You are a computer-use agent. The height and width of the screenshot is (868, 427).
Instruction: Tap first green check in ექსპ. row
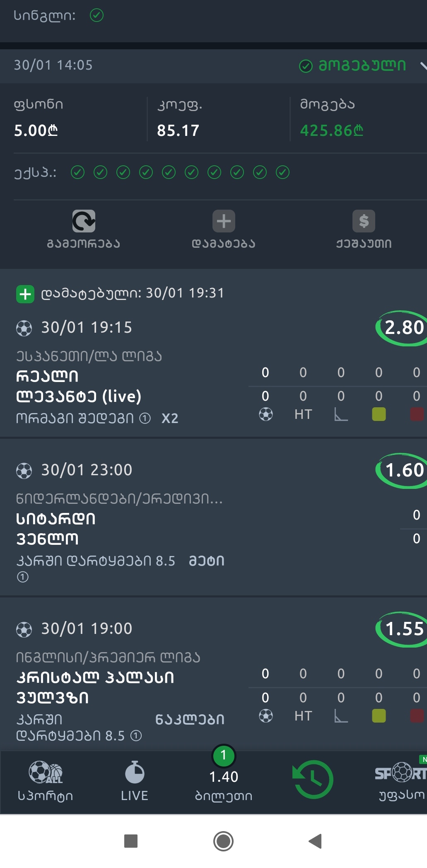[77, 172]
